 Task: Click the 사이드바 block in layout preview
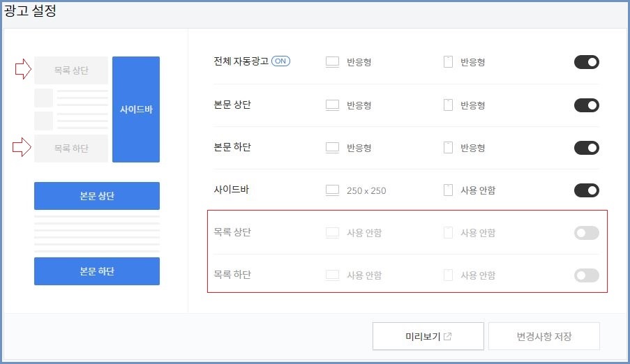click(x=136, y=109)
